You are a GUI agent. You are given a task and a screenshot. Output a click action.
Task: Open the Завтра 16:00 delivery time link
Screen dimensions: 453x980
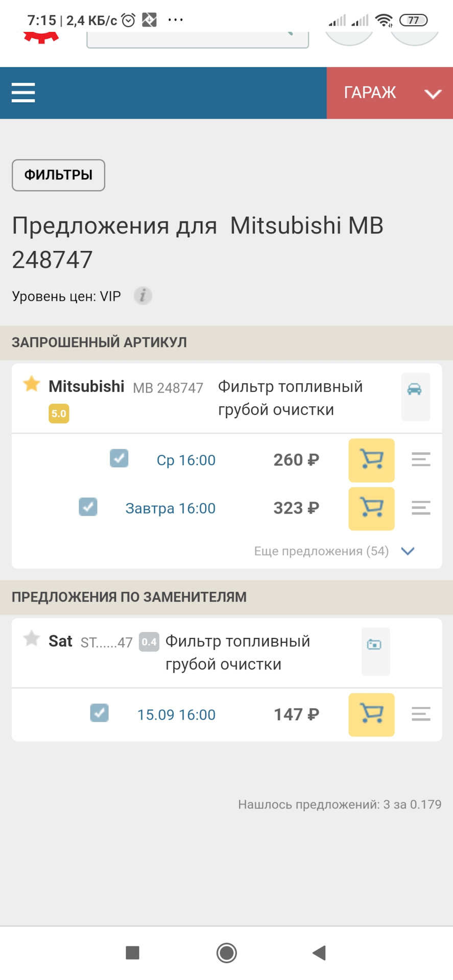coord(171,508)
